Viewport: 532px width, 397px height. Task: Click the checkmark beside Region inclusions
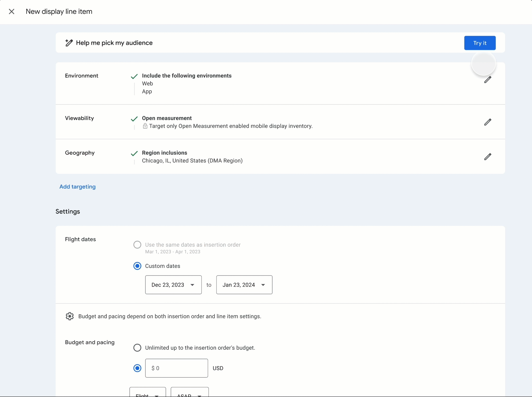pos(134,153)
